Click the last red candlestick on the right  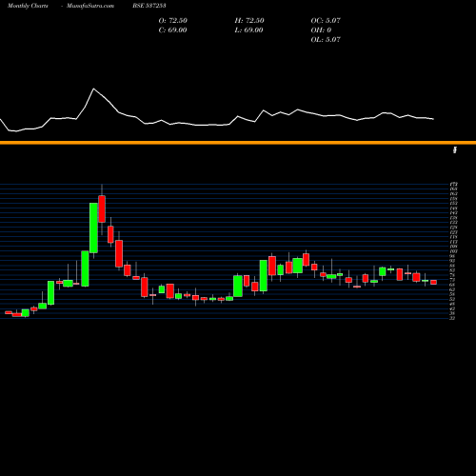(433, 282)
